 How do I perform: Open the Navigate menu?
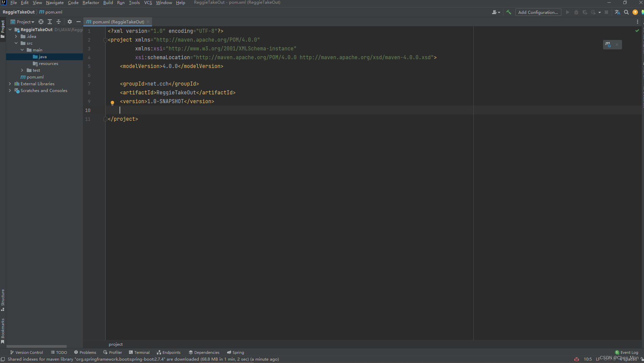[55, 3]
